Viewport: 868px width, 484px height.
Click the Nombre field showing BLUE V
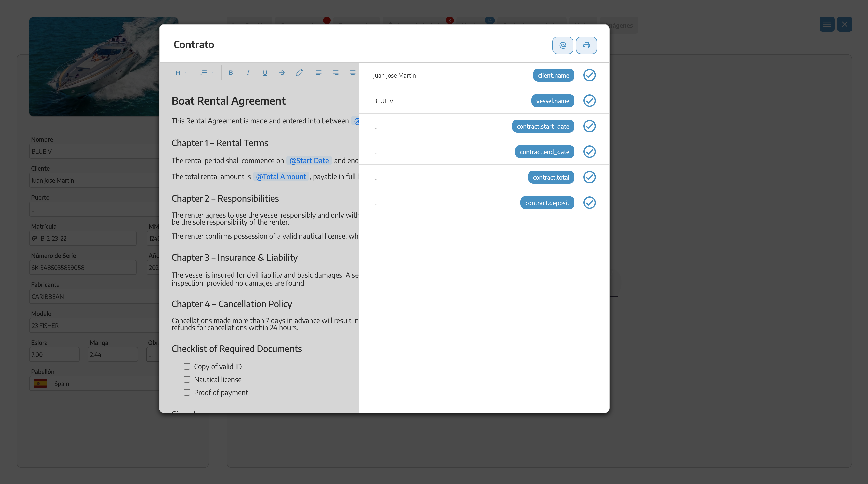tap(94, 152)
